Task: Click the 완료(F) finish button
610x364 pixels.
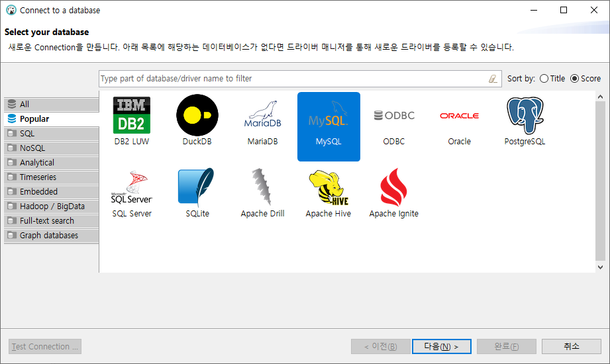Action: pos(507,346)
